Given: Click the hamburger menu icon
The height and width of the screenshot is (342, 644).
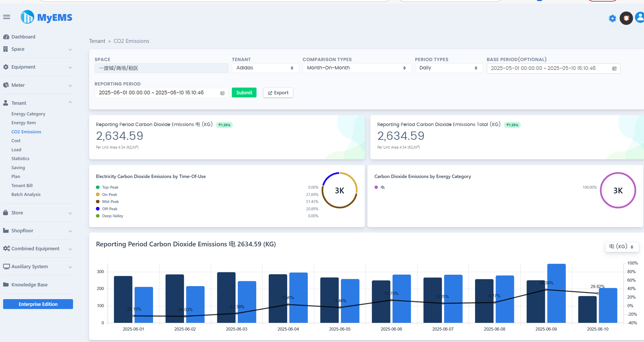Looking at the screenshot, I should 7,17.
